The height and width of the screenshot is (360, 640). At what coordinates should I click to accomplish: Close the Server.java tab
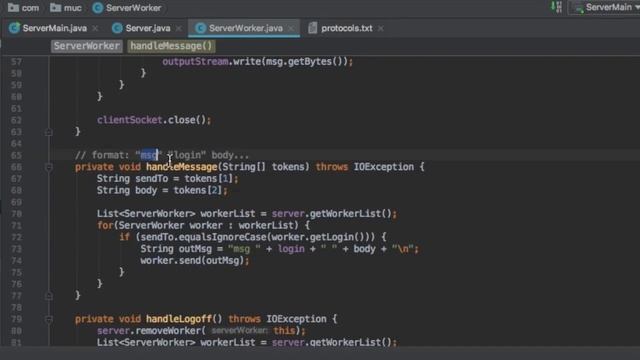178,29
